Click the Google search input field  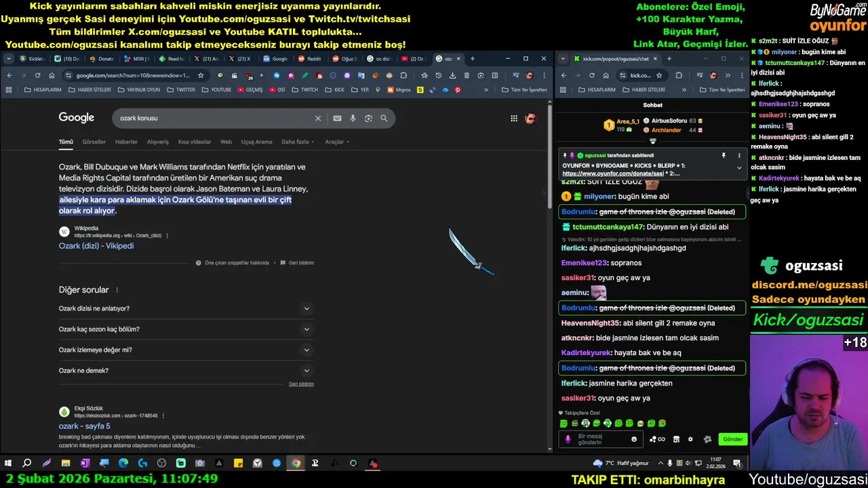click(x=214, y=118)
